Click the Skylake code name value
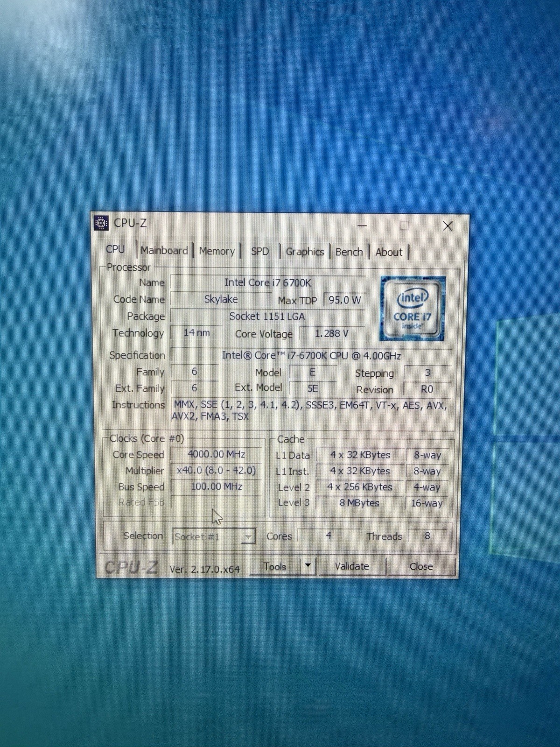The width and height of the screenshot is (560, 747). pyautogui.click(x=221, y=299)
